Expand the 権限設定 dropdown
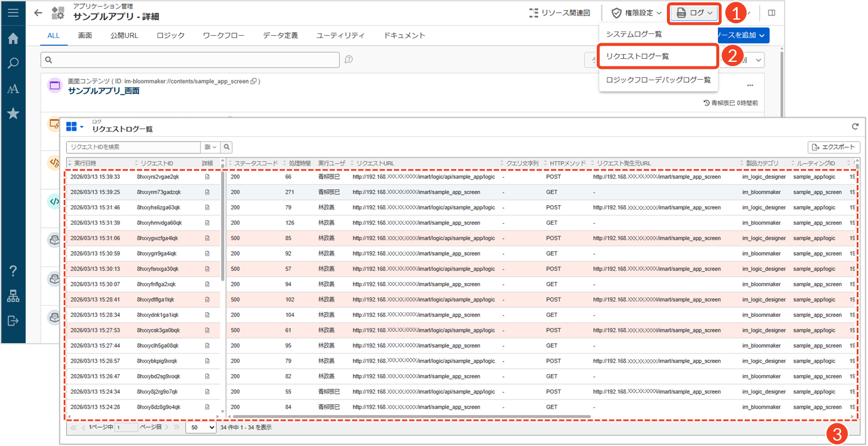Image resolution: width=868 pixels, height=446 pixels. point(637,12)
